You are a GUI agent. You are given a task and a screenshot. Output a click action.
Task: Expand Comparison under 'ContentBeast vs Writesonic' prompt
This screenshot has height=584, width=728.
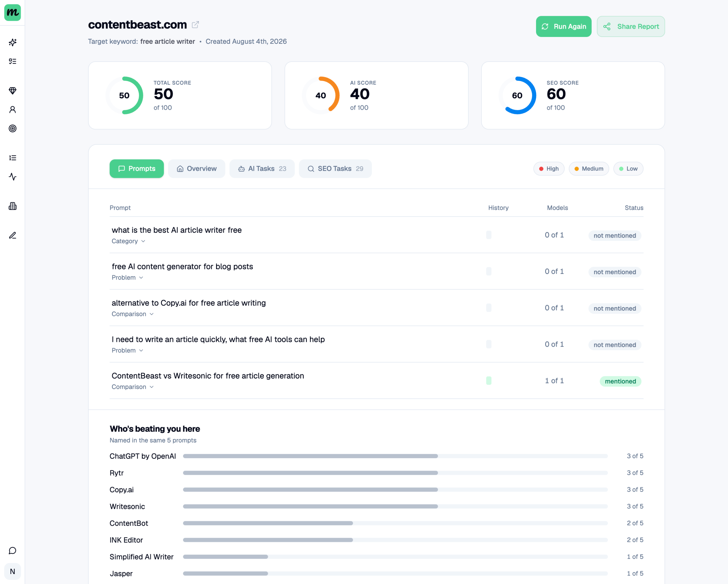(133, 387)
